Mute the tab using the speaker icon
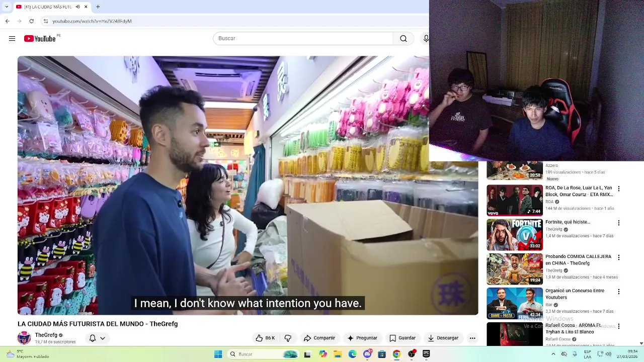The image size is (644, 362). [78, 7]
